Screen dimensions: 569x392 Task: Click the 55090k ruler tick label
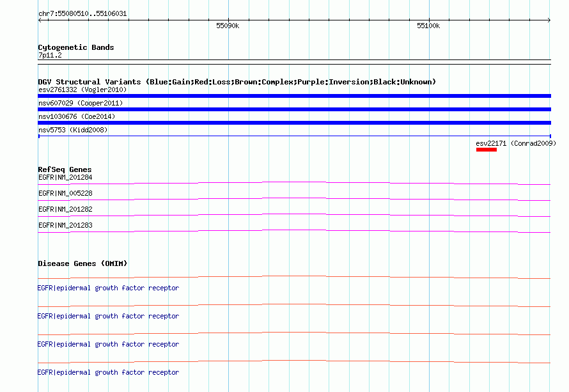click(x=228, y=26)
